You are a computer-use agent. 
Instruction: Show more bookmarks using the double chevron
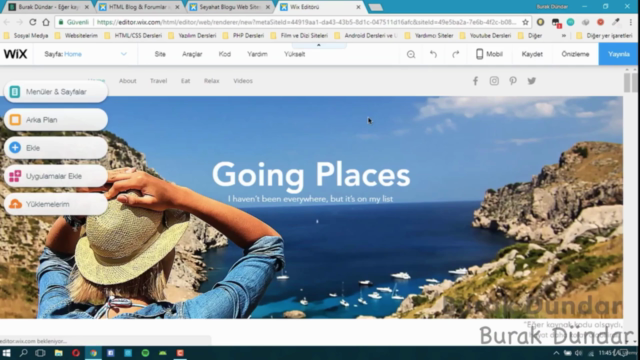click(564, 36)
